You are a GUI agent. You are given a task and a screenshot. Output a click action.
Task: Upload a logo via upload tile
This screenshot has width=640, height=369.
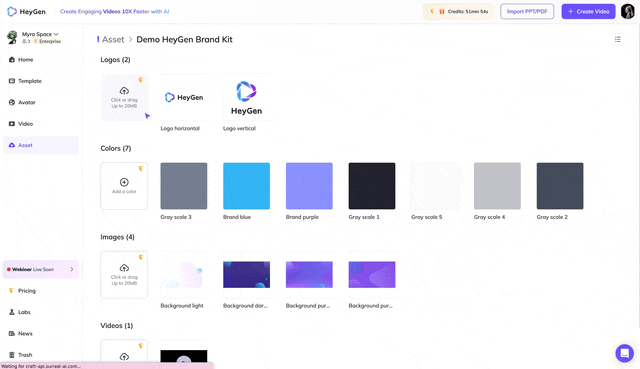(124, 97)
